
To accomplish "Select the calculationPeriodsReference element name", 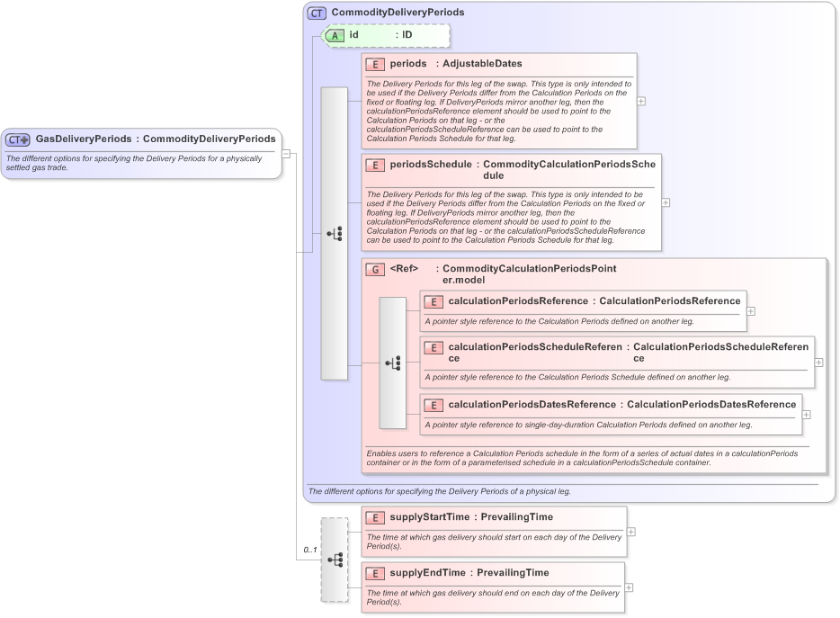I will tap(518, 300).
